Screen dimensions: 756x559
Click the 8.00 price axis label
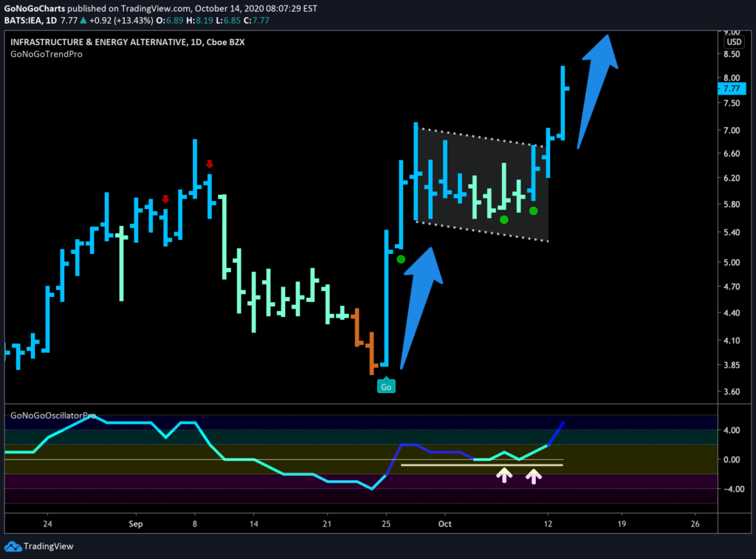(x=732, y=78)
